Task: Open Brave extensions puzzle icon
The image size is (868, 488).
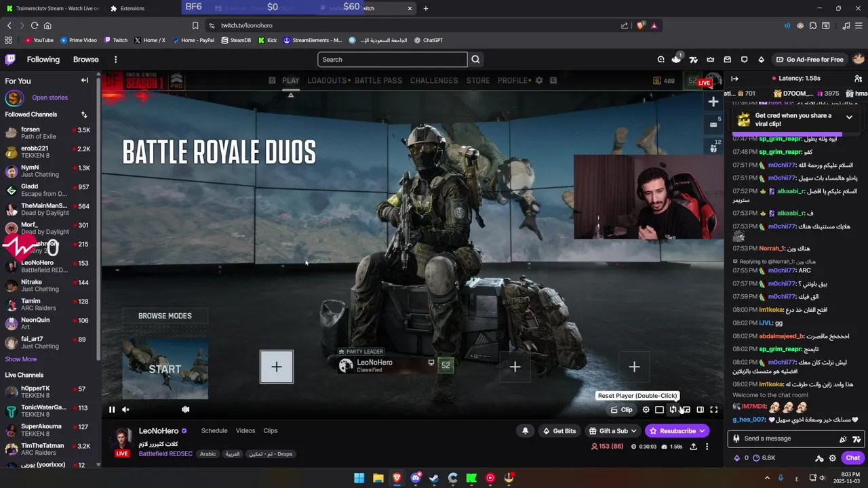Action: pos(813,26)
